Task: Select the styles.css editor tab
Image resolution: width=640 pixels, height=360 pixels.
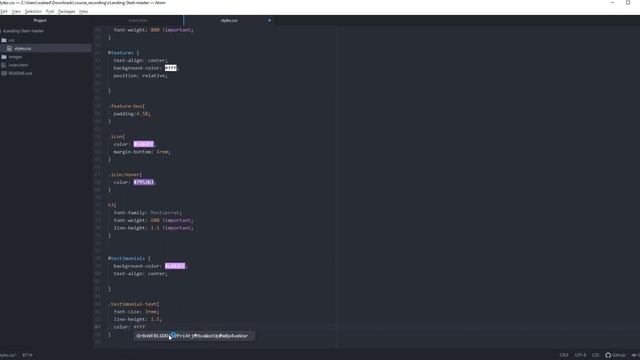Action: point(229,20)
